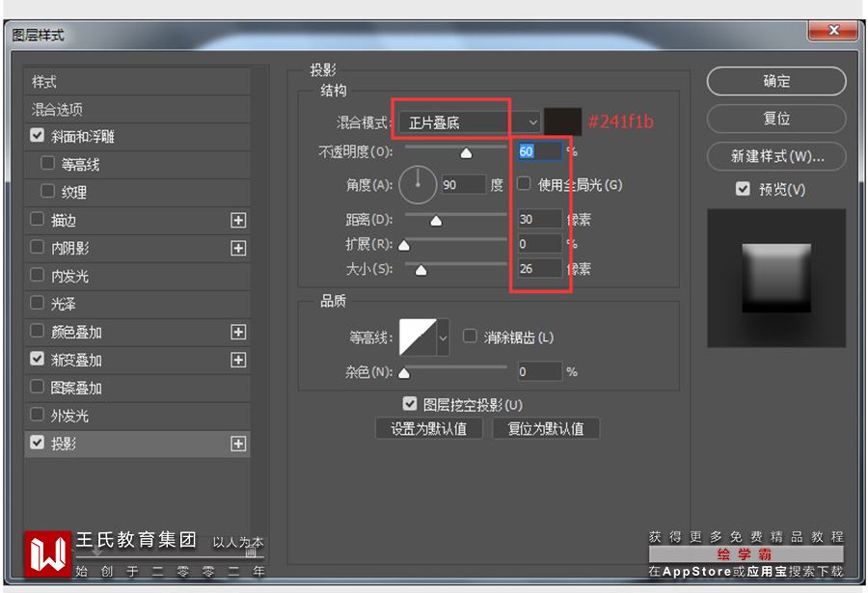Enable the 图案叠加 checkbox
The width and height of the screenshot is (868, 593).
[37, 386]
